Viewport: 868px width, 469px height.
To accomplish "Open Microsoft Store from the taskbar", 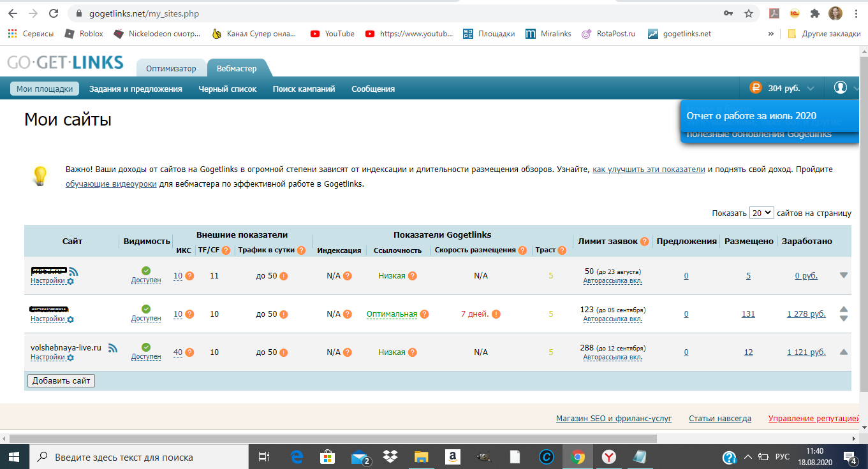I will (328, 457).
